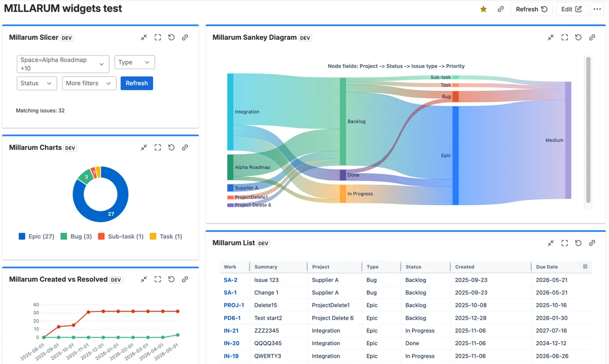Copy dashboard link icon in header
Viewport: 609px width, 364px height.
point(501,9)
